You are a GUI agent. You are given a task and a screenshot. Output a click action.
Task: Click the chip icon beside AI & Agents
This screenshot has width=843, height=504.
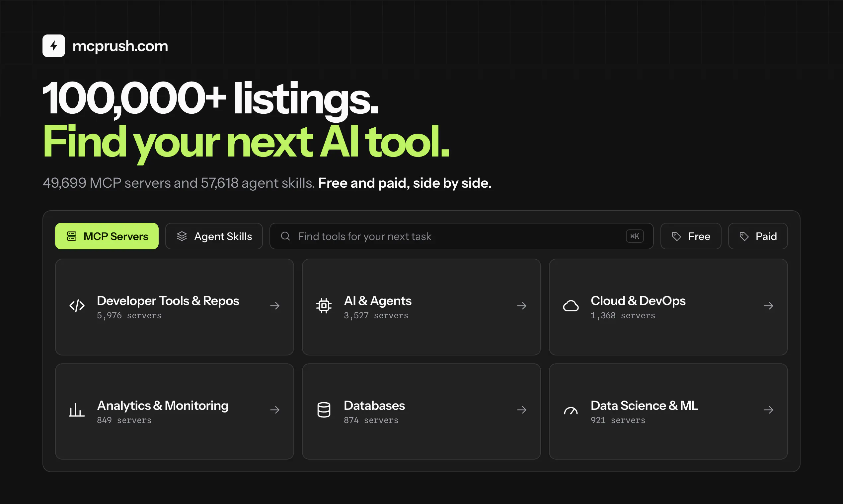(324, 306)
